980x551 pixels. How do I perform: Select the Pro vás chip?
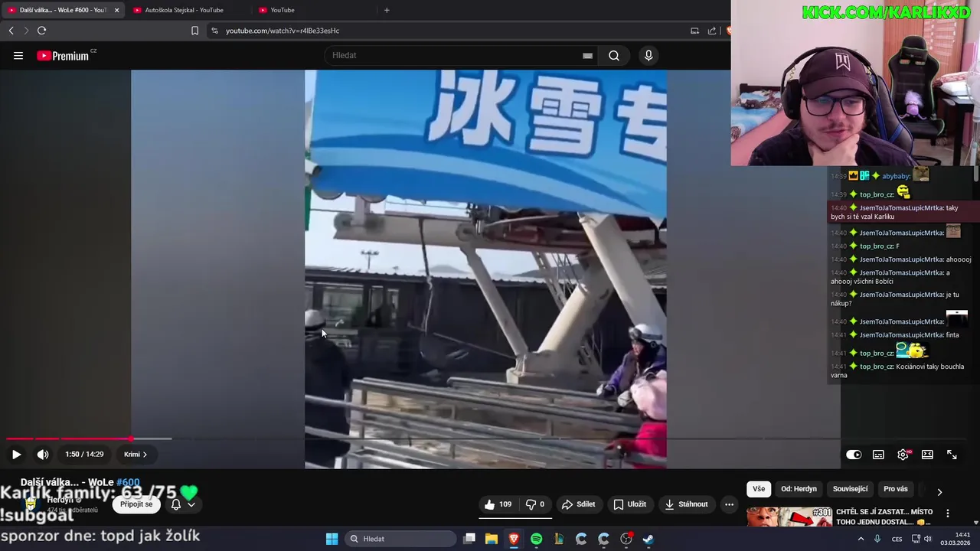896,489
